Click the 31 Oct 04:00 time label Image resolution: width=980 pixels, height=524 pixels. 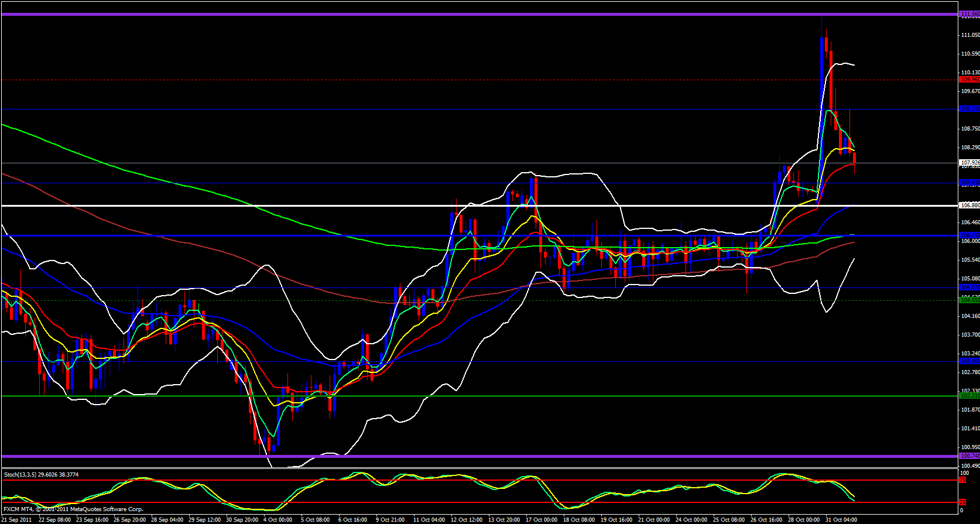(x=841, y=520)
